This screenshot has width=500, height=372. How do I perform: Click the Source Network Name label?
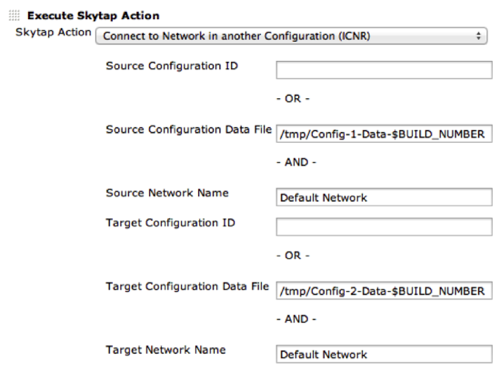167,193
